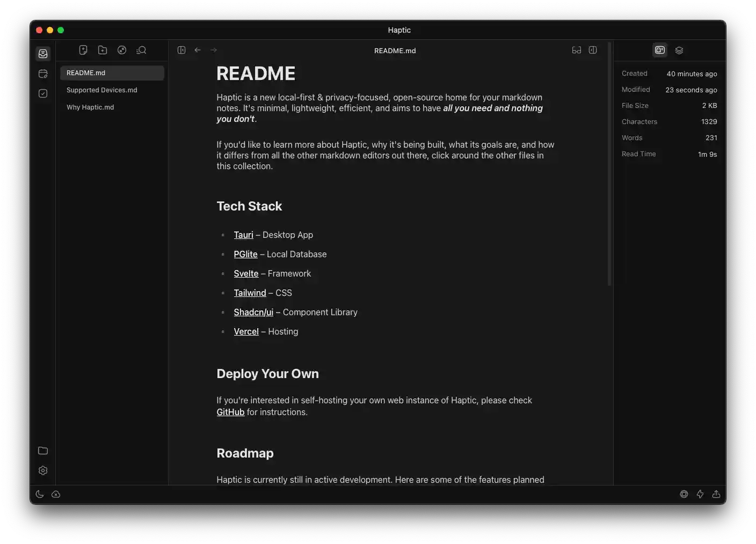Click the Read Time value '1m 9s'

tap(707, 154)
